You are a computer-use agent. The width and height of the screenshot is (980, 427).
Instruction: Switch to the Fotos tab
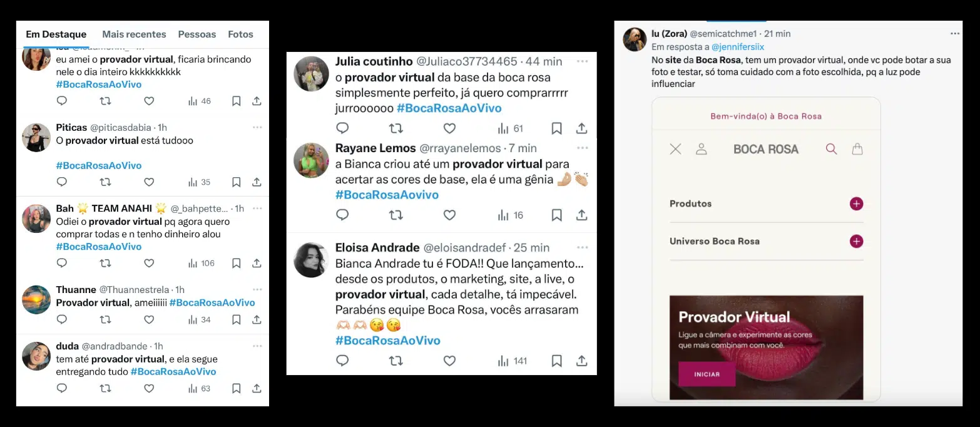click(240, 34)
